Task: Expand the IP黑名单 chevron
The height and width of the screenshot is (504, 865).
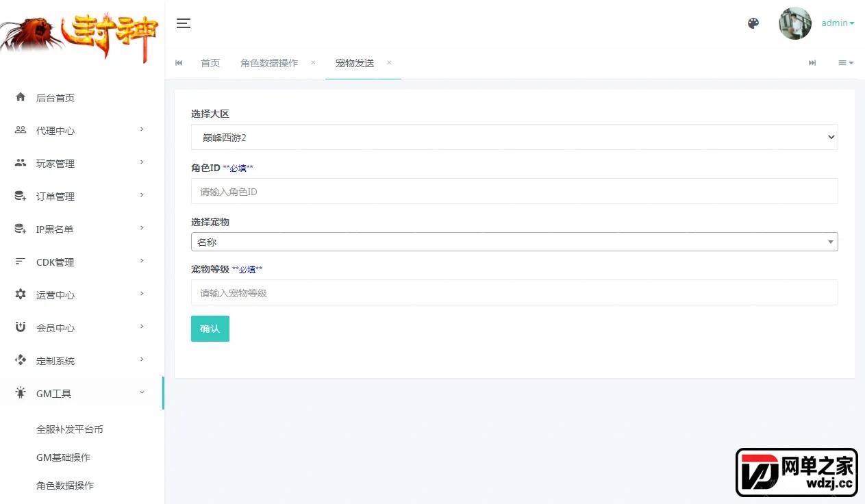Action: click(x=142, y=228)
